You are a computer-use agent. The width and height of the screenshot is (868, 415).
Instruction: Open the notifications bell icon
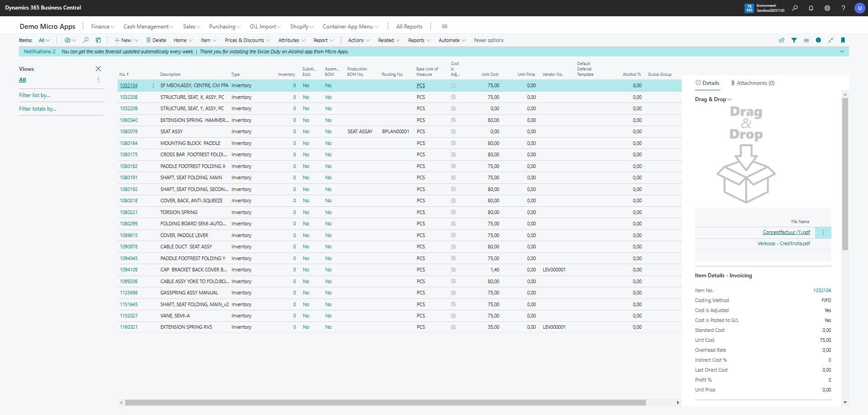(x=811, y=8)
